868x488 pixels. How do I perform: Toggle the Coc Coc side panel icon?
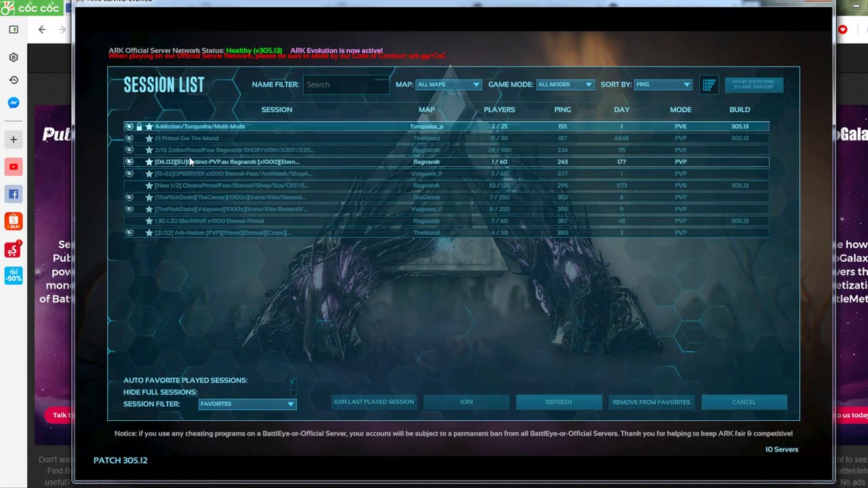(x=14, y=29)
